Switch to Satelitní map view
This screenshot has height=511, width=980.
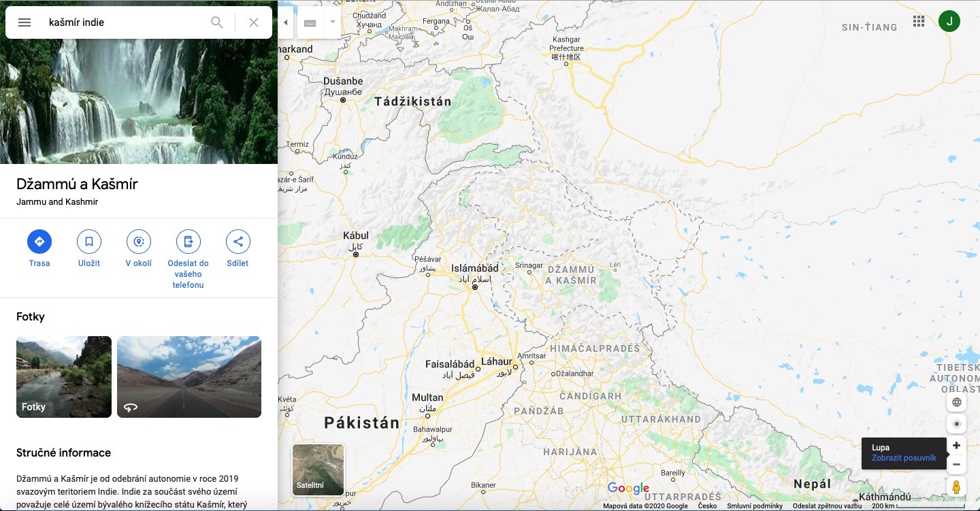pos(318,469)
